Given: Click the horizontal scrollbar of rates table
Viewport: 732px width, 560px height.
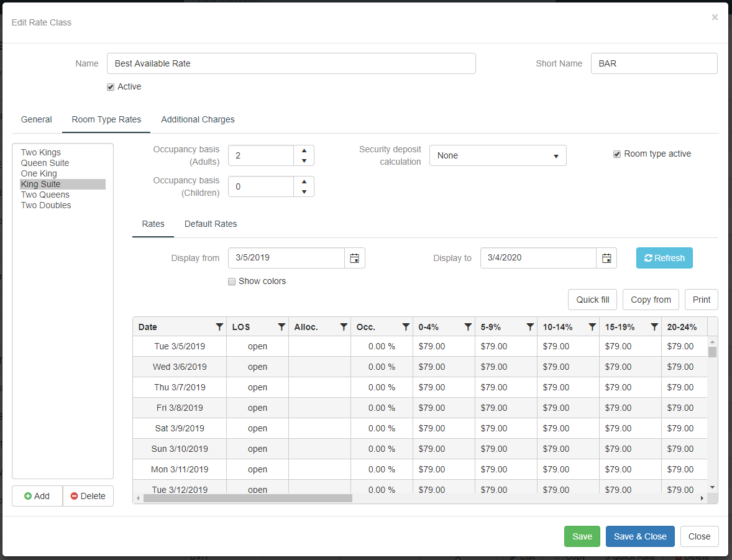Looking at the screenshot, I should pyautogui.click(x=248, y=498).
